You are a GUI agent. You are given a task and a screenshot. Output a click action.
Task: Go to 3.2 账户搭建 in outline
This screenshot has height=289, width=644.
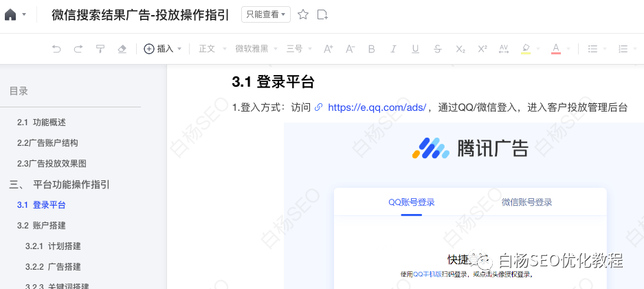click(41, 225)
